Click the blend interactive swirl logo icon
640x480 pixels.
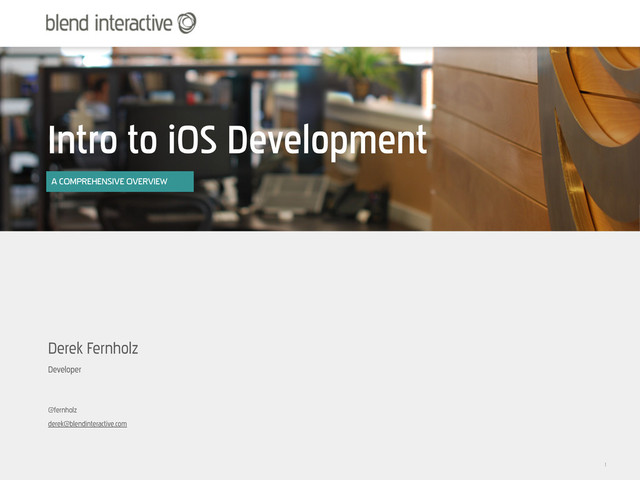[x=187, y=23]
